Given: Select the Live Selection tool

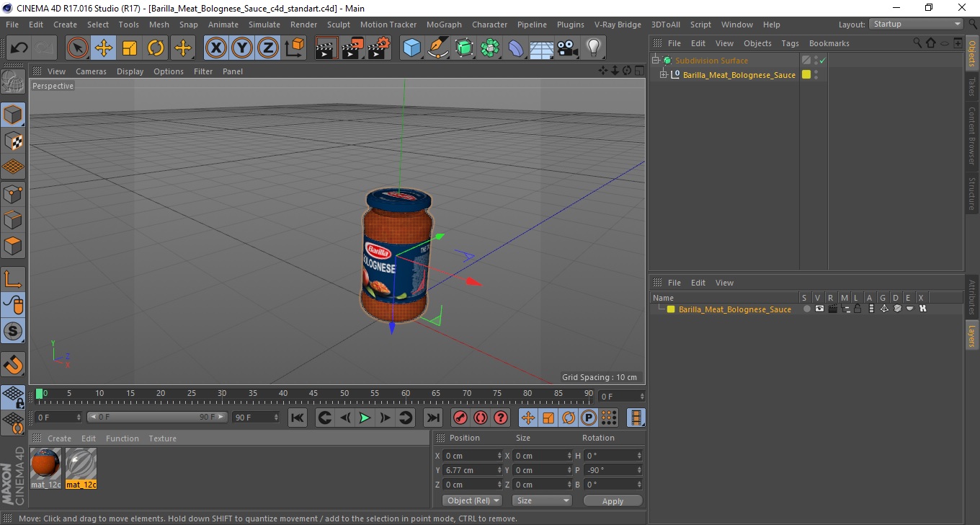Looking at the screenshot, I should tap(78, 48).
